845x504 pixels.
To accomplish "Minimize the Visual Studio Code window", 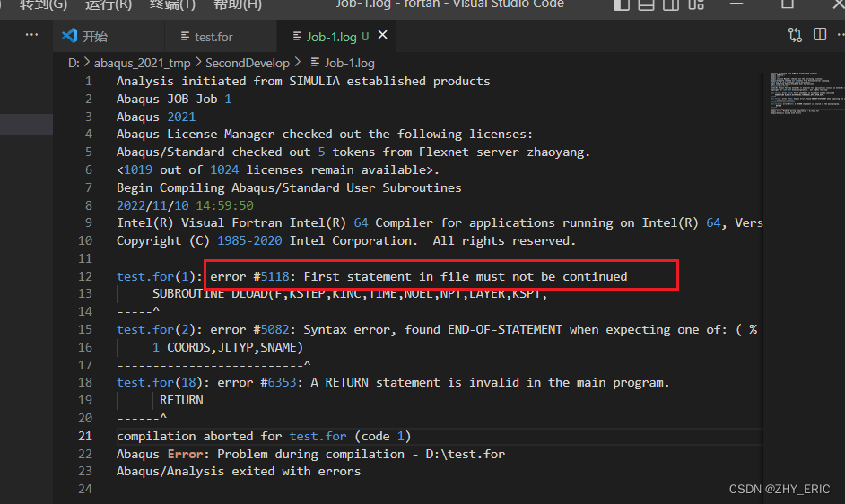I will coord(736,4).
